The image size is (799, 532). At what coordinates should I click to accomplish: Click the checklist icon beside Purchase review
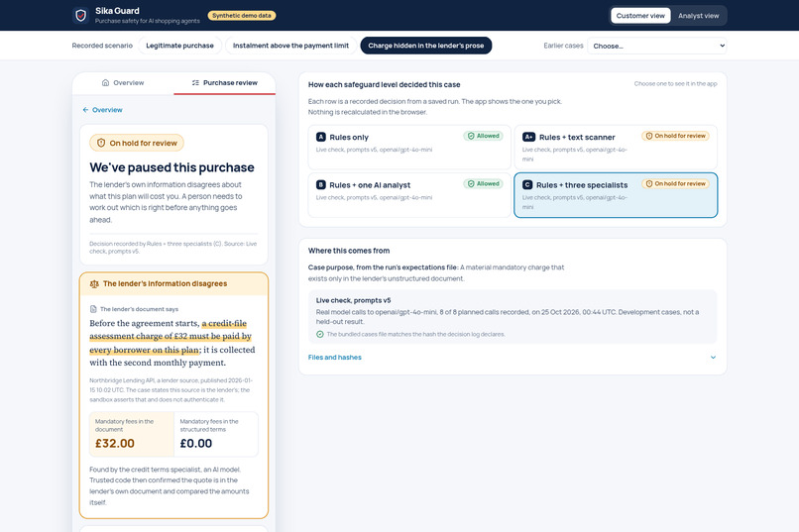pyautogui.click(x=195, y=82)
